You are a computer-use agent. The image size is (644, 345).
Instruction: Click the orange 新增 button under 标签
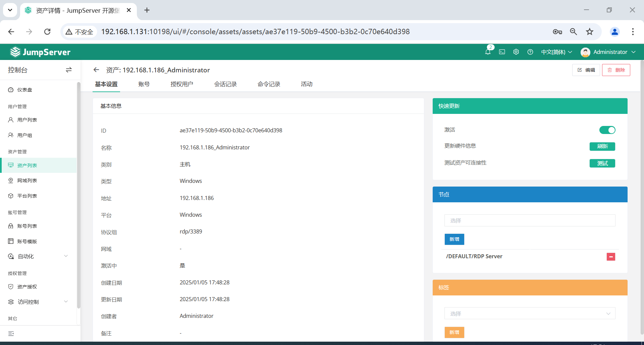coord(454,332)
